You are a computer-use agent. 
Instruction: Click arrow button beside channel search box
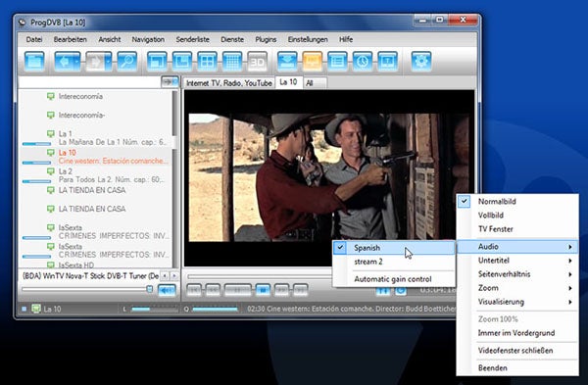tap(170, 81)
